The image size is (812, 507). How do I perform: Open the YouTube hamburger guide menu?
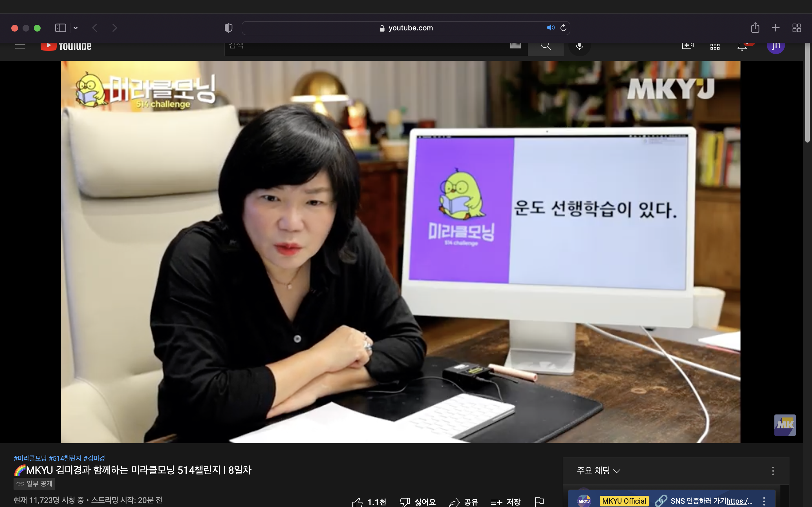[x=21, y=46]
